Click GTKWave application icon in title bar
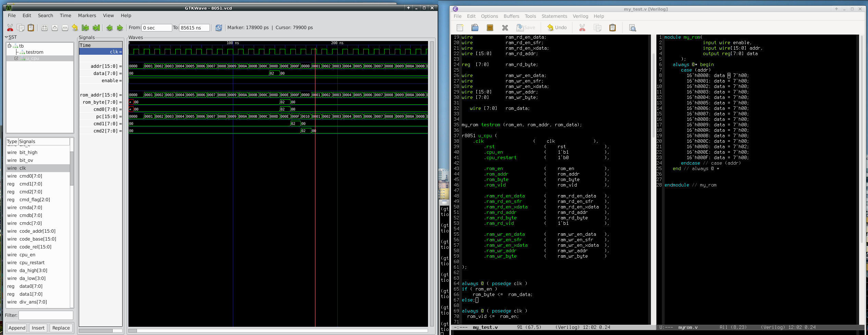Screen dimensions: 868x335 pos(9,8)
